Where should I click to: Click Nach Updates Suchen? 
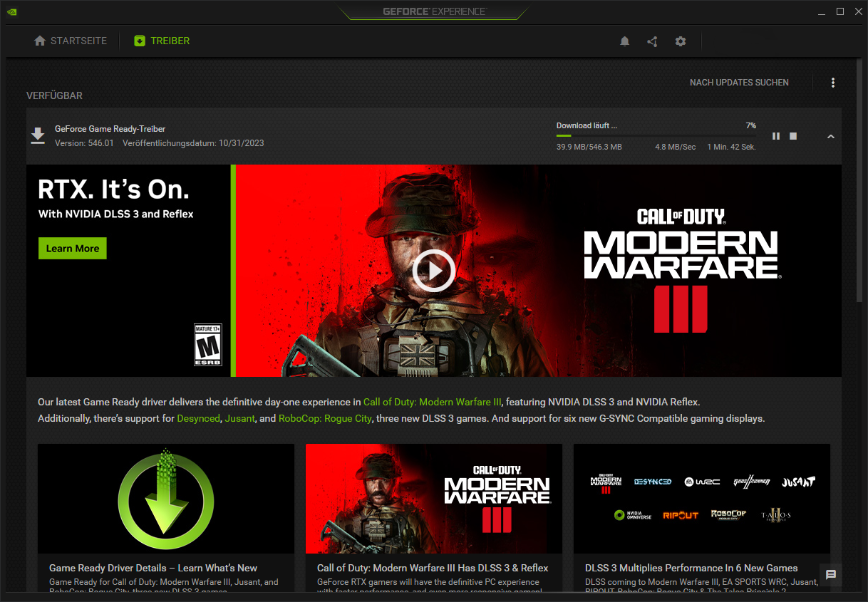[739, 83]
